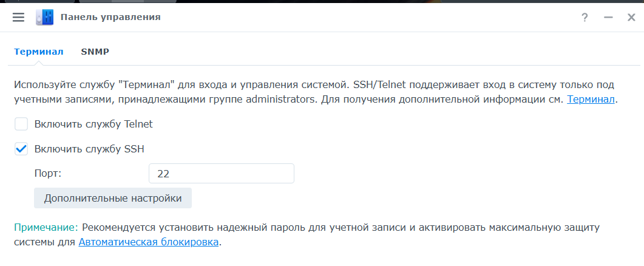This screenshot has height=266, width=644.
Task: Open the hamburger main menu
Action: pyautogui.click(x=18, y=18)
